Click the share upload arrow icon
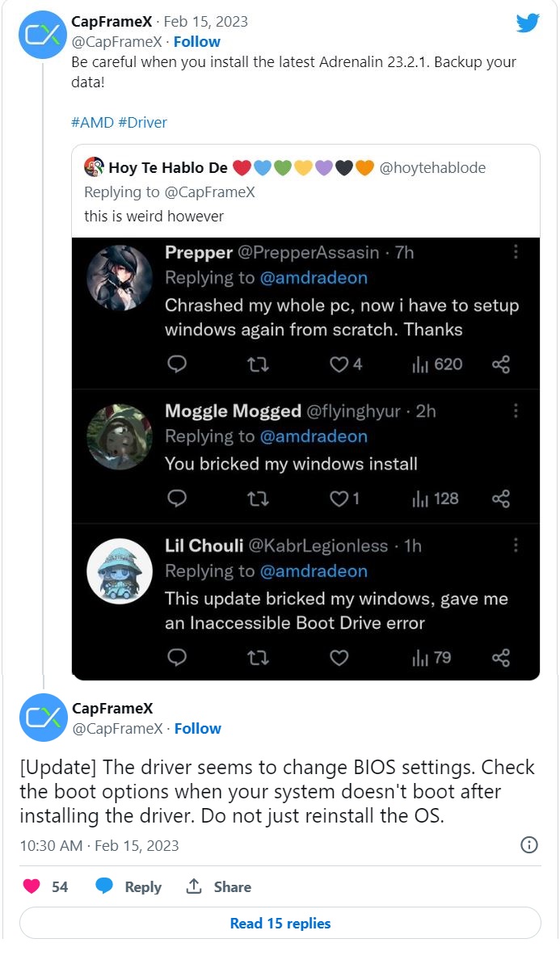The image size is (560, 964). pos(194,886)
